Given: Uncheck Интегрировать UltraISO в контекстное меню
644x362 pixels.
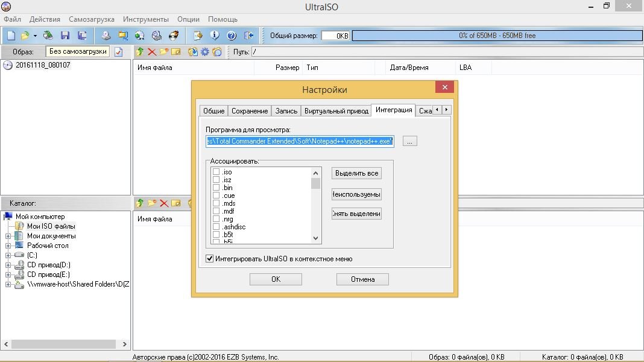Looking at the screenshot, I should pyautogui.click(x=210, y=259).
